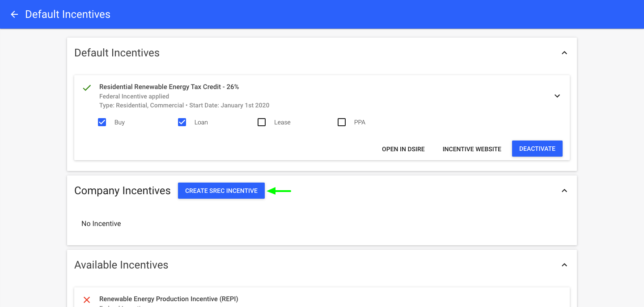
Task: Collapse the Company Incentives section
Action: [x=564, y=190]
